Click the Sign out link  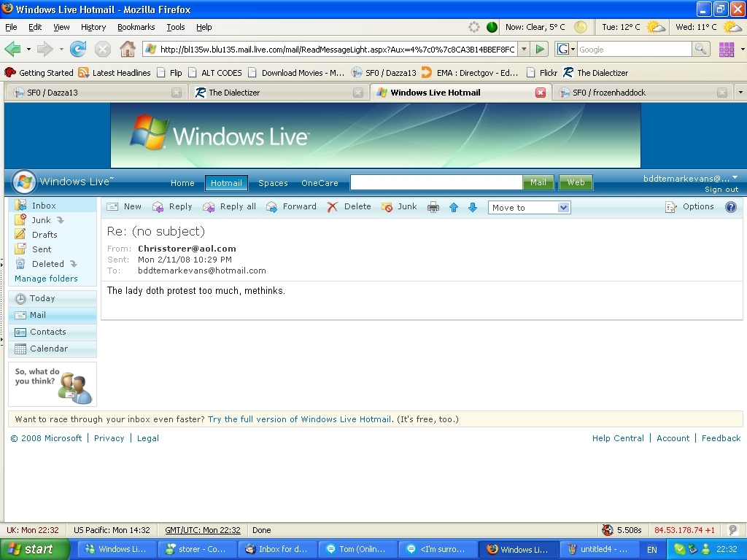pos(721,190)
